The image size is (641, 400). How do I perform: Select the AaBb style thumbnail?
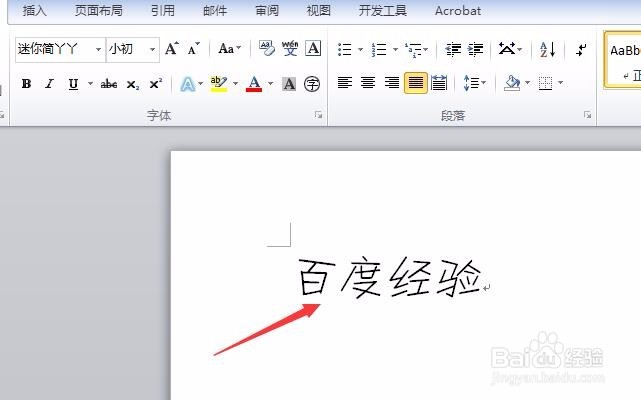click(624, 59)
